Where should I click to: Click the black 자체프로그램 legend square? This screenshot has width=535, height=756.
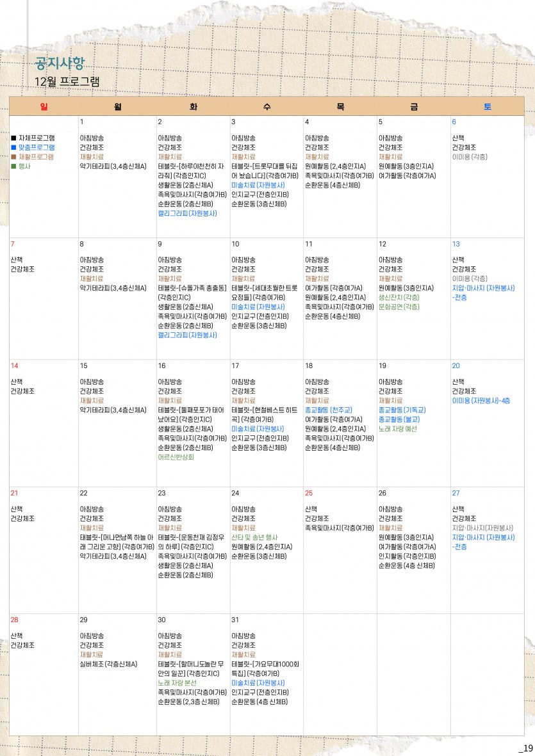[x=13, y=138]
